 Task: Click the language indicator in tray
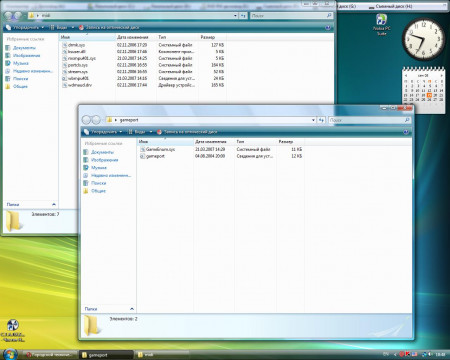pyautogui.click(x=386, y=354)
